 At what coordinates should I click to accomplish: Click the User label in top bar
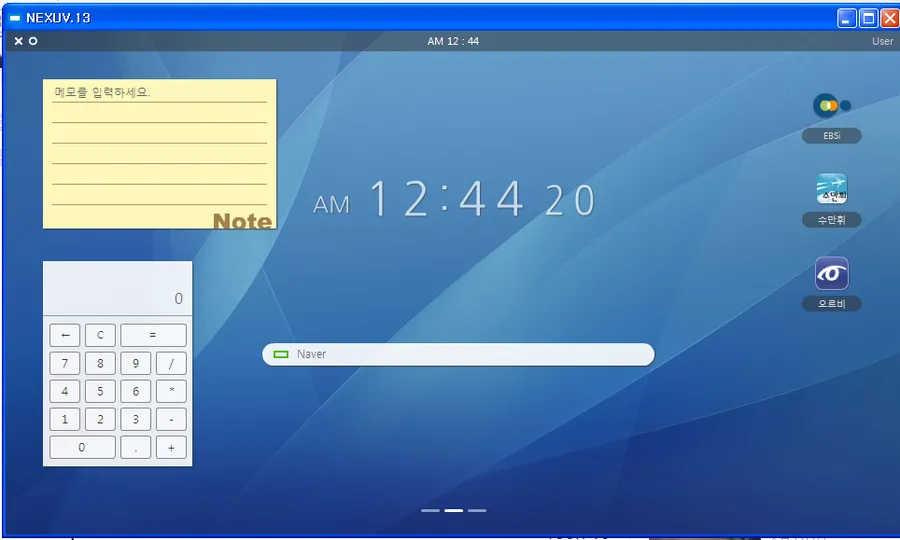(x=882, y=41)
